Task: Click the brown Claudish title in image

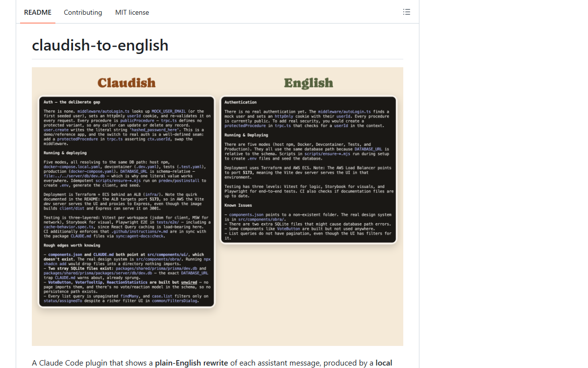Action: (x=126, y=82)
